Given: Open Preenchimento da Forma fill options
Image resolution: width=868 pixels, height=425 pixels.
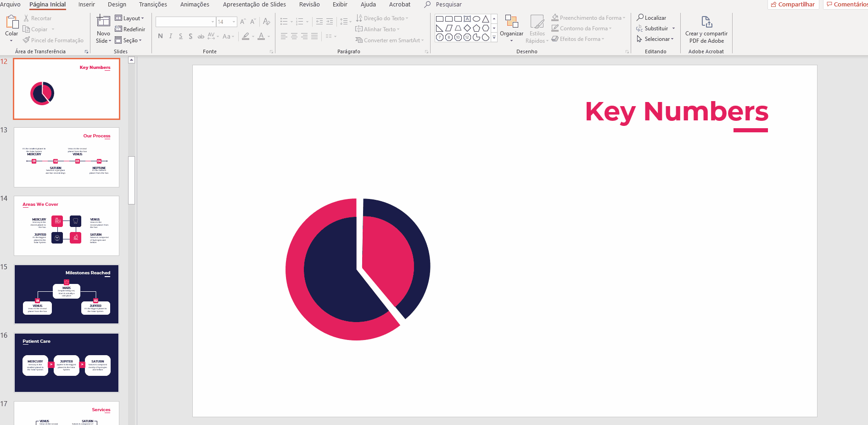Looking at the screenshot, I should pyautogui.click(x=588, y=18).
